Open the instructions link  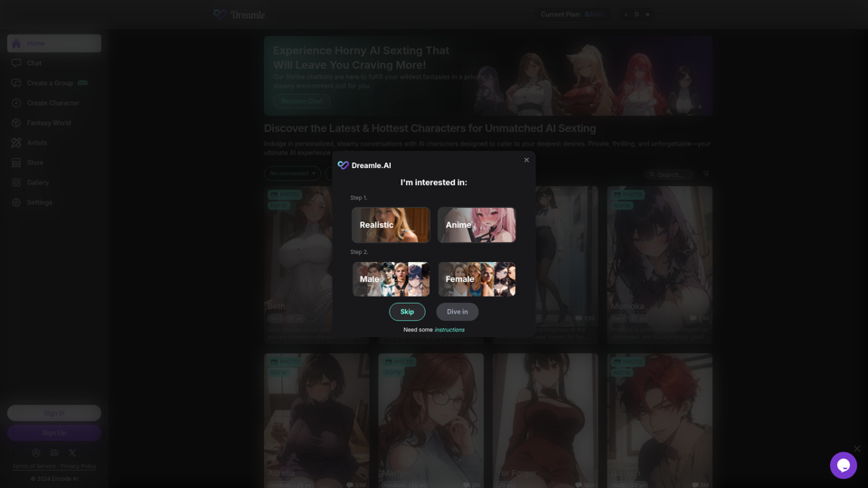449,330
